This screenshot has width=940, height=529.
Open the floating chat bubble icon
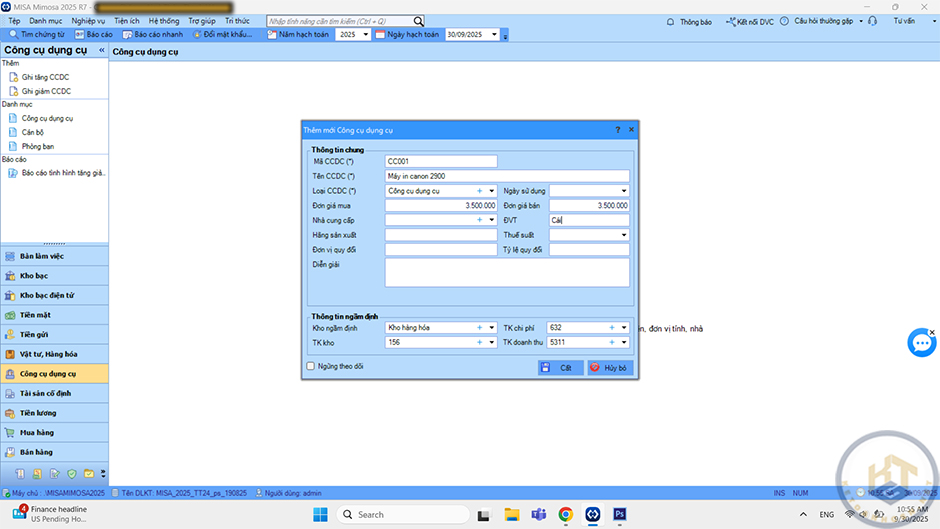(x=921, y=343)
